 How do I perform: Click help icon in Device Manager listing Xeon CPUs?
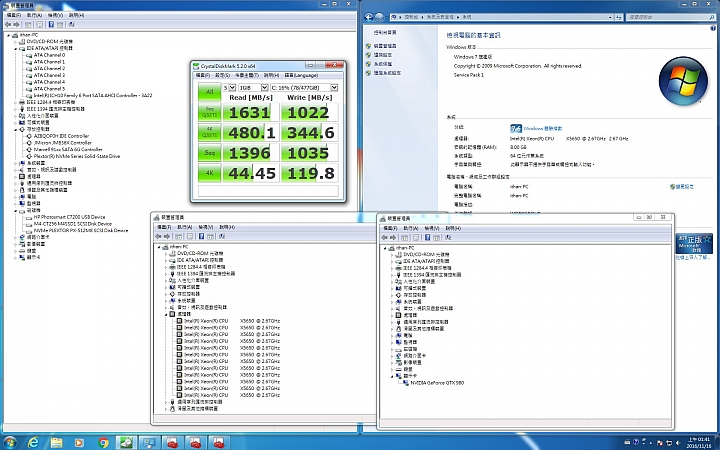click(x=201, y=236)
